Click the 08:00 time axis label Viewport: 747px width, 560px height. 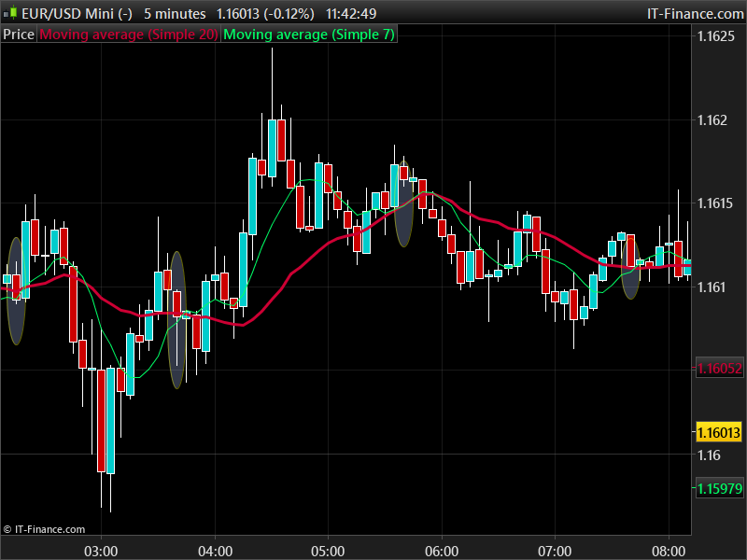[669, 552]
